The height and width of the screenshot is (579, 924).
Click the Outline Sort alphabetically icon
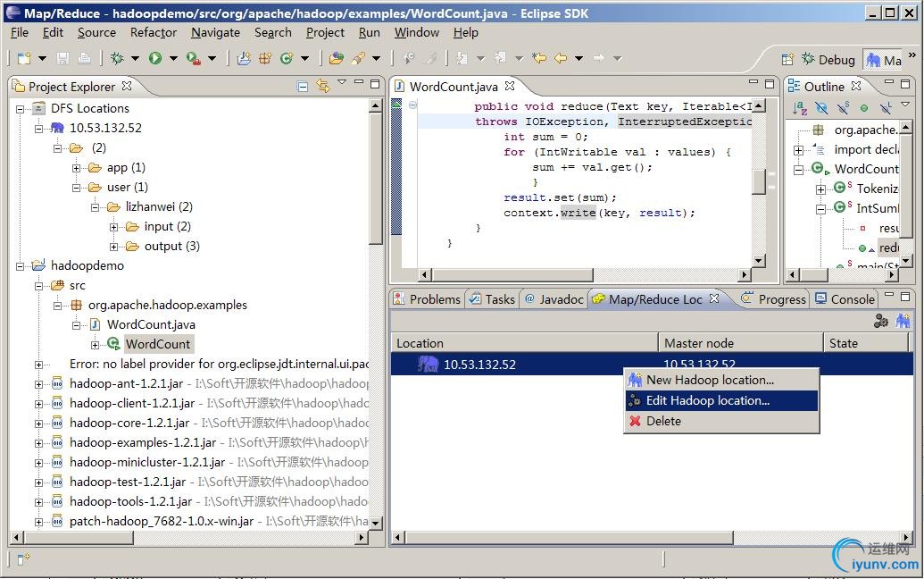[x=800, y=108]
